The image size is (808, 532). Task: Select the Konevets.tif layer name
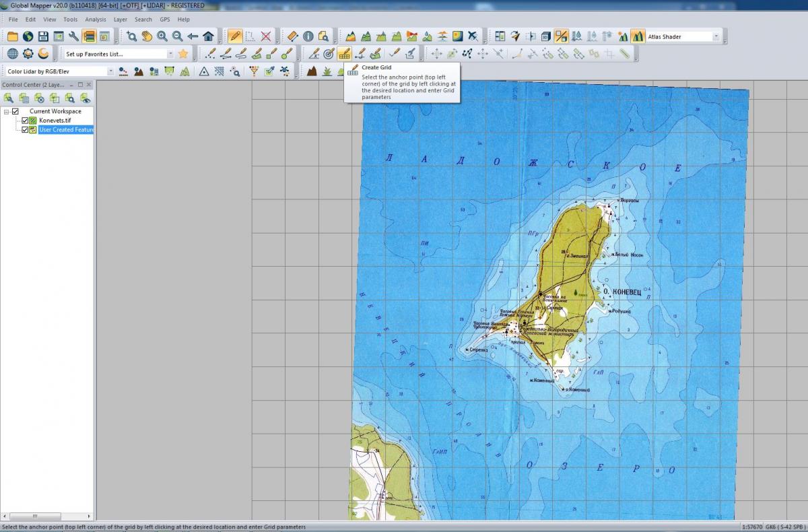[55, 121]
